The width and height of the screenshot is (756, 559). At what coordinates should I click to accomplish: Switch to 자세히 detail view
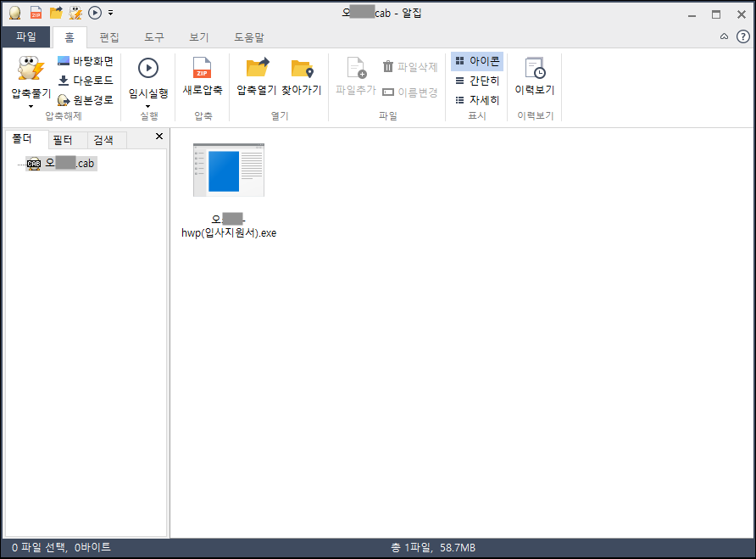[x=477, y=100]
